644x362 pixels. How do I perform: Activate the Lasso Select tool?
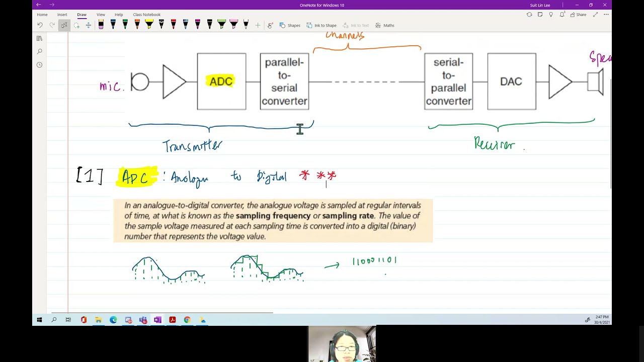click(76, 25)
